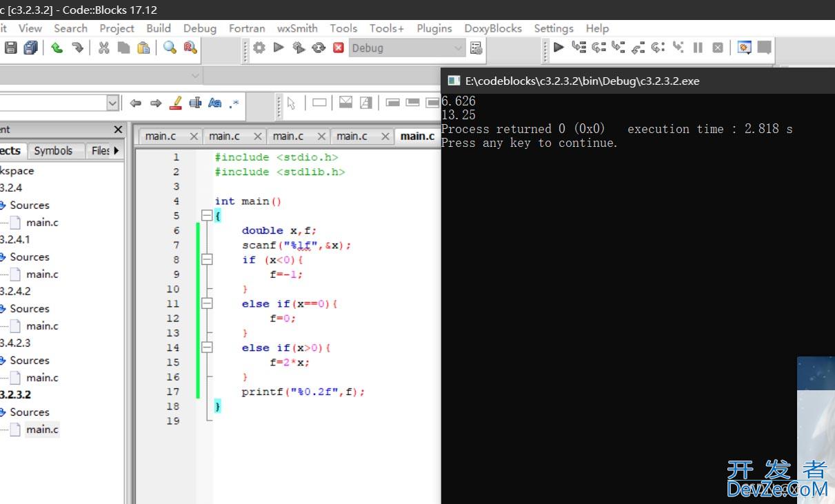Show more management panel tabs via arrow
This screenshot has width=835, height=504.
click(117, 150)
